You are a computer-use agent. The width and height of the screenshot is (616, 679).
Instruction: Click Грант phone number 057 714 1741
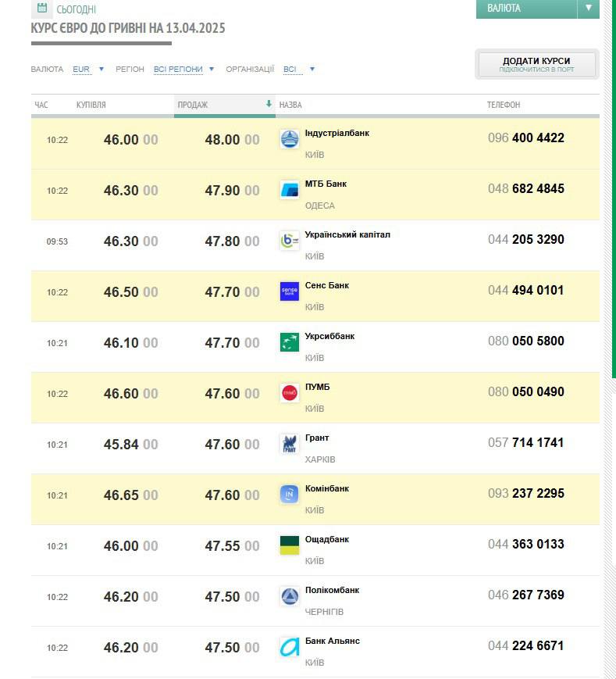click(525, 443)
